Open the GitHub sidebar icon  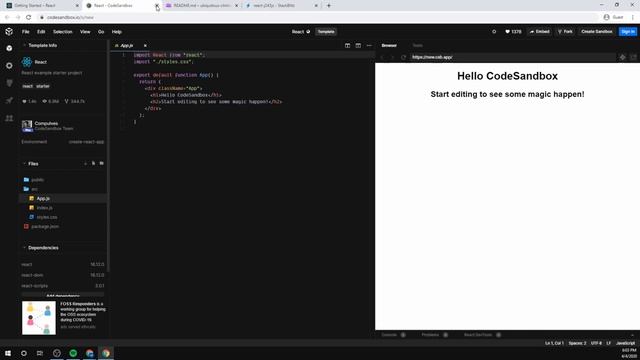pyautogui.click(x=9, y=83)
